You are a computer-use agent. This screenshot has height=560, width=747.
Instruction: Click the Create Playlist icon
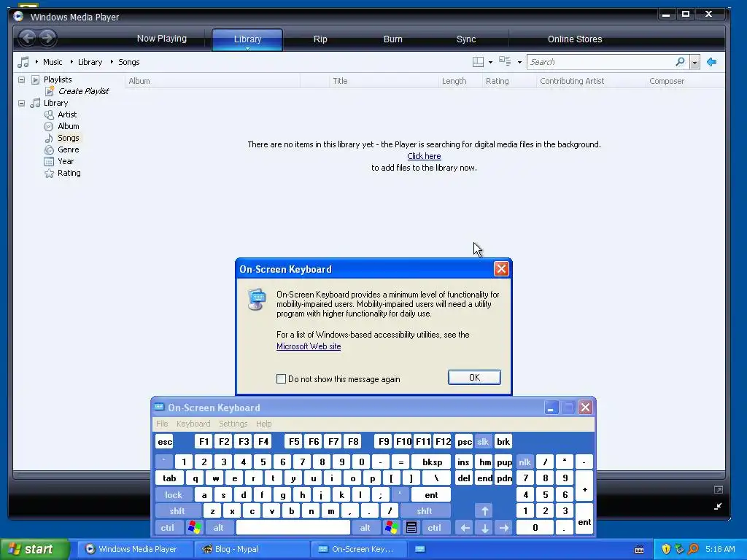click(x=50, y=91)
